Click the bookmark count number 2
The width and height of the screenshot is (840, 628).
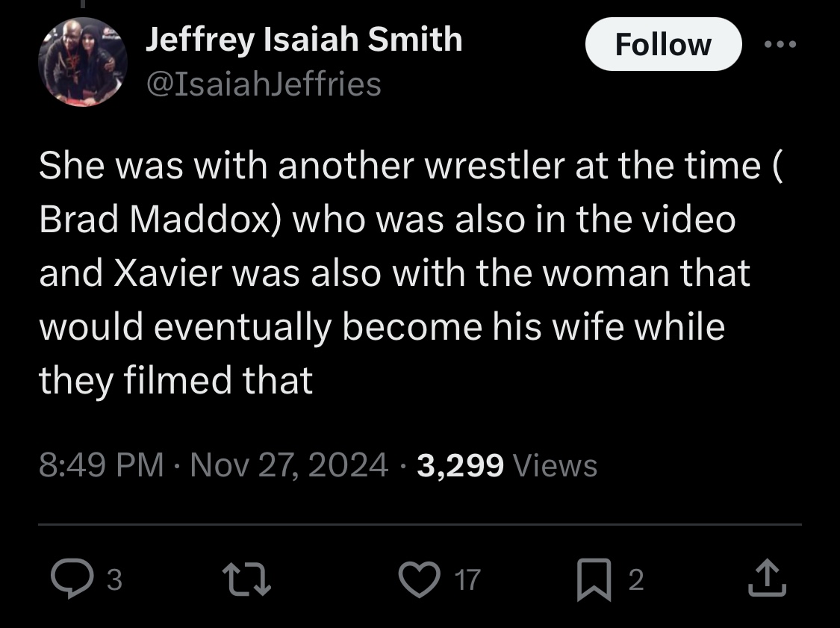click(635, 580)
